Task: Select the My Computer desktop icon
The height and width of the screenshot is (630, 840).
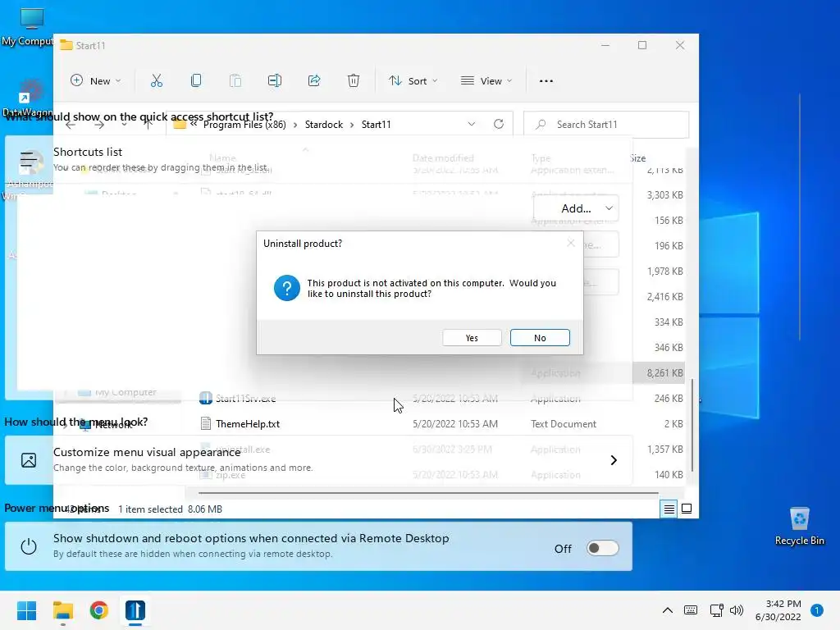Action: (30, 27)
